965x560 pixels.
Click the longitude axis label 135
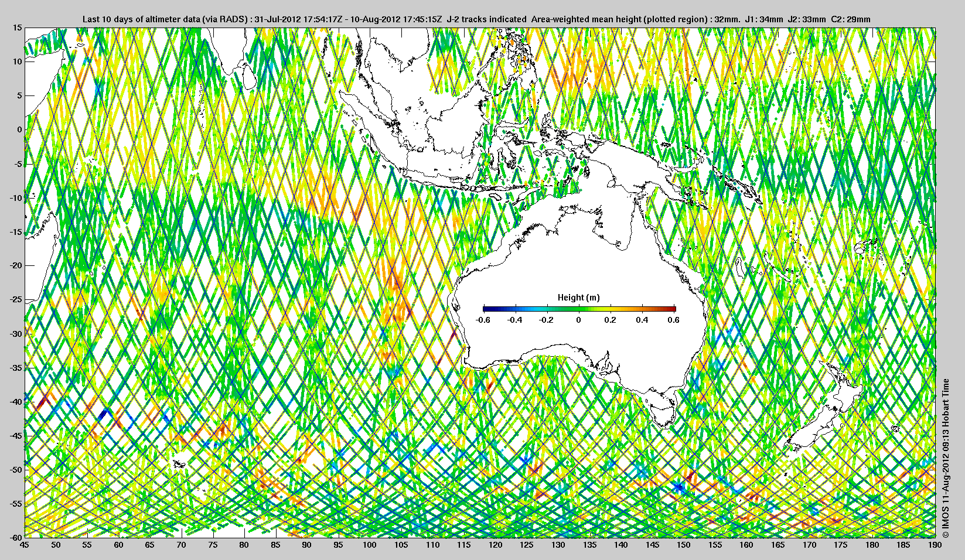pyautogui.click(x=589, y=545)
